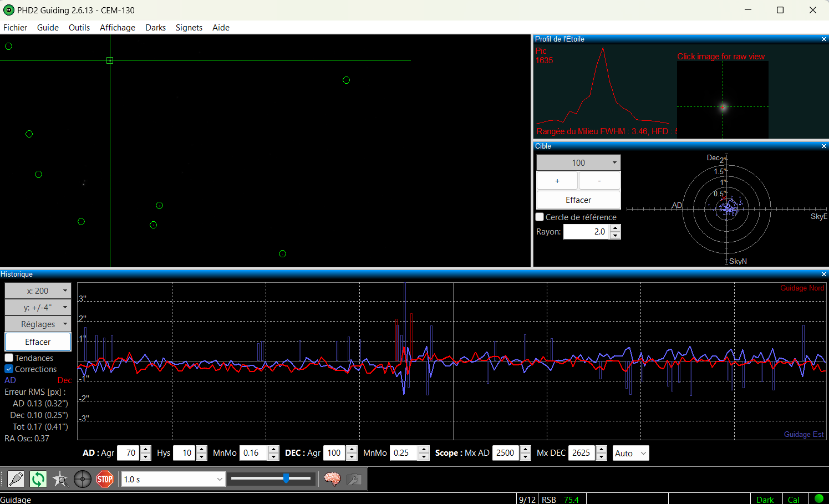Click the Rayon value input field
Viewport: 829px width, 504px height.
587,232
